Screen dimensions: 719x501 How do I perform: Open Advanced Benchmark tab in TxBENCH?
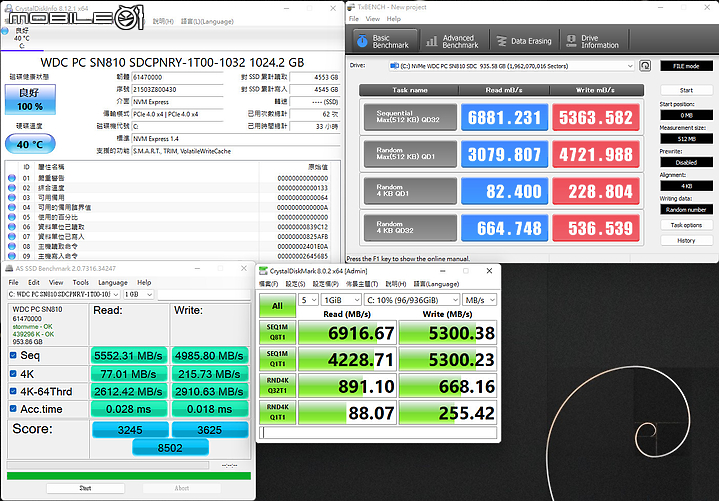454,41
